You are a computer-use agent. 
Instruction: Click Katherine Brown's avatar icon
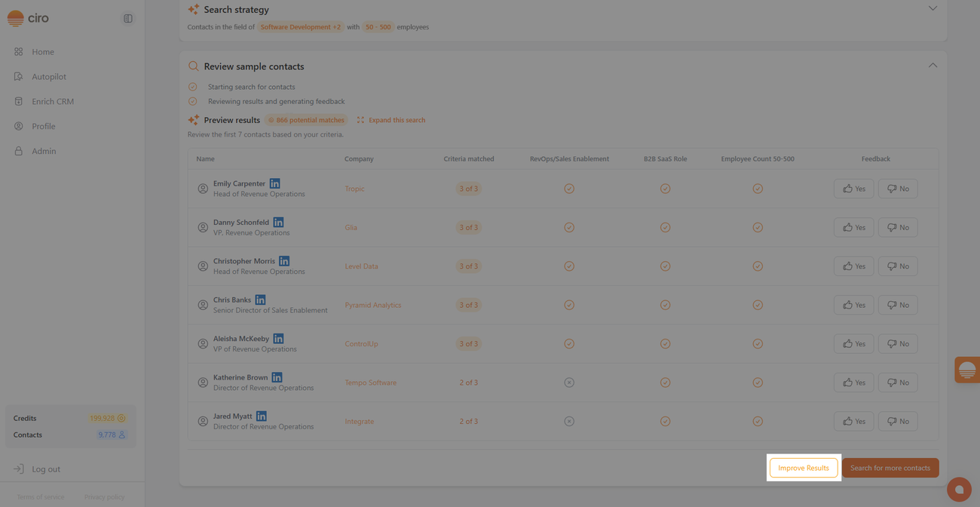[x=203, y=383]
